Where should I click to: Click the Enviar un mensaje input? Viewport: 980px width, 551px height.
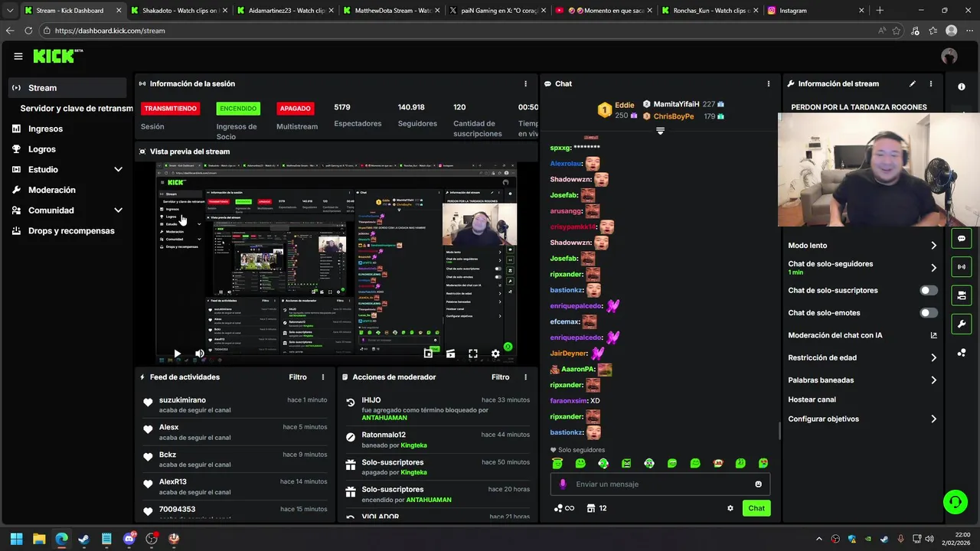click(660, 484)
